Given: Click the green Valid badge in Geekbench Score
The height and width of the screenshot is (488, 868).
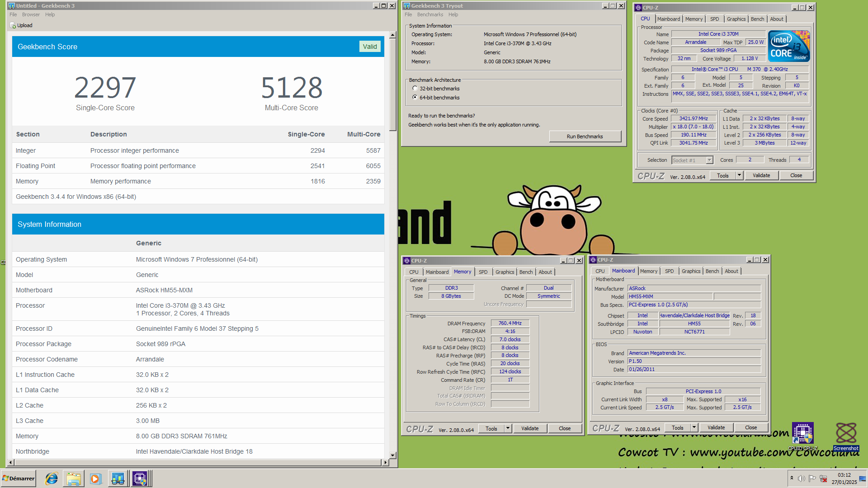Looking at the screenshot, I should [370, 47].
